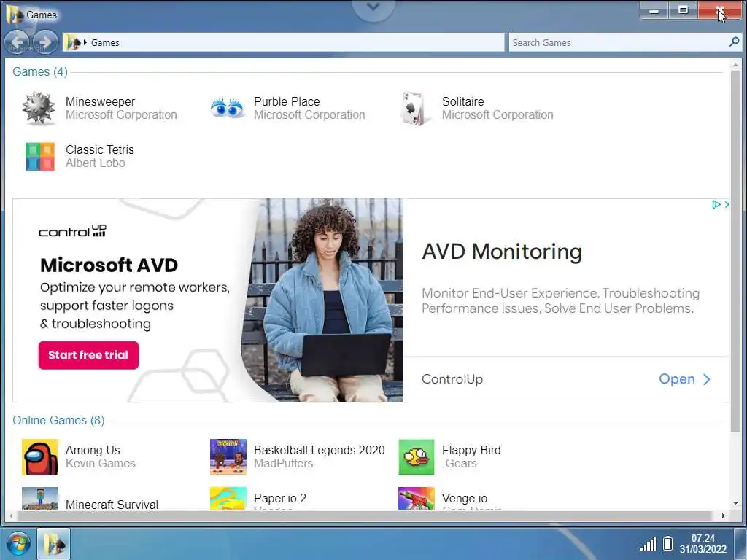747x560 pixels.
Task: Expand the pull-down chevron at top center
Action: [x=373, y=7]
